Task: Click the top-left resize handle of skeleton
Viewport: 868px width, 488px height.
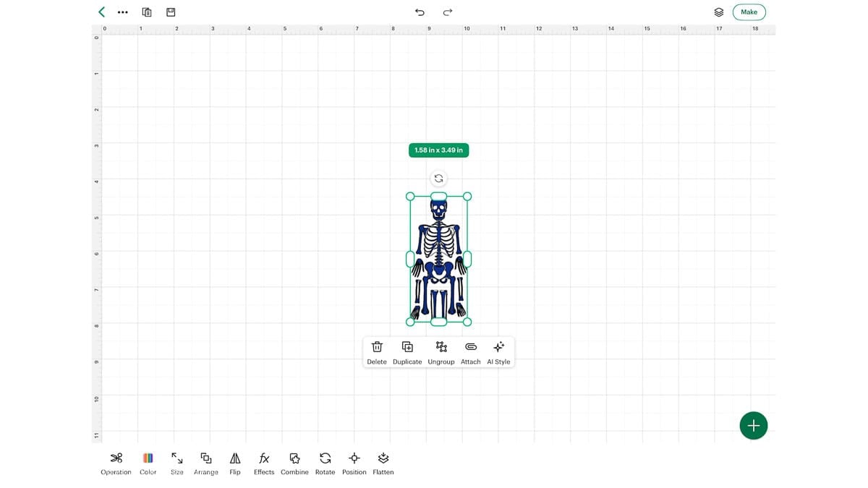Action: click(410, 197)
